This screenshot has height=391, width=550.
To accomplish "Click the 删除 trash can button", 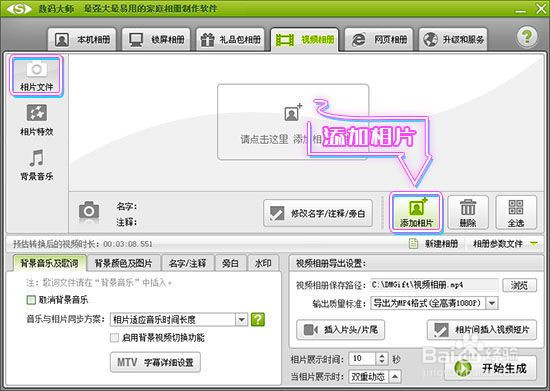I will 468,213.
